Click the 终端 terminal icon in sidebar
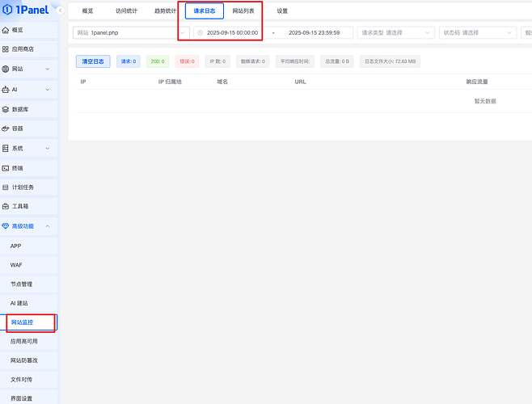The height and width of the screenshot is (404, 532). click(x=6, y=168)
